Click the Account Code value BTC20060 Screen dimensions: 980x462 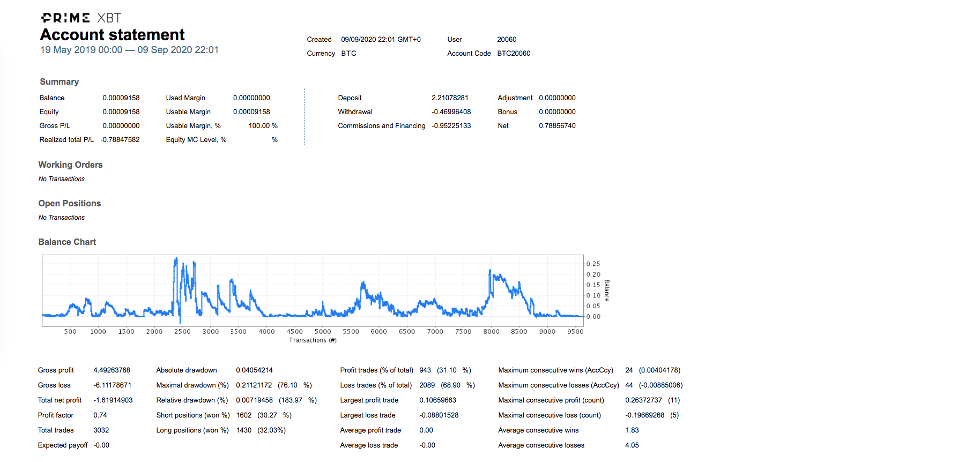(x=514, y=54)
